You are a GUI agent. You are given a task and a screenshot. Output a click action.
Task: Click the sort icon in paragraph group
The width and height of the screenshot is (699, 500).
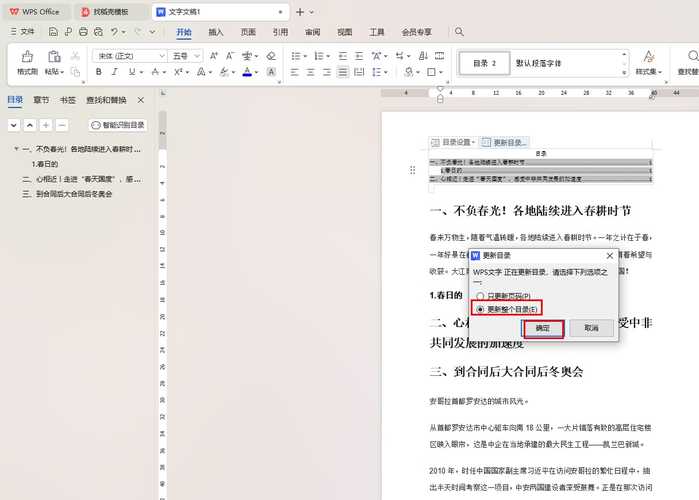(423, 56)
